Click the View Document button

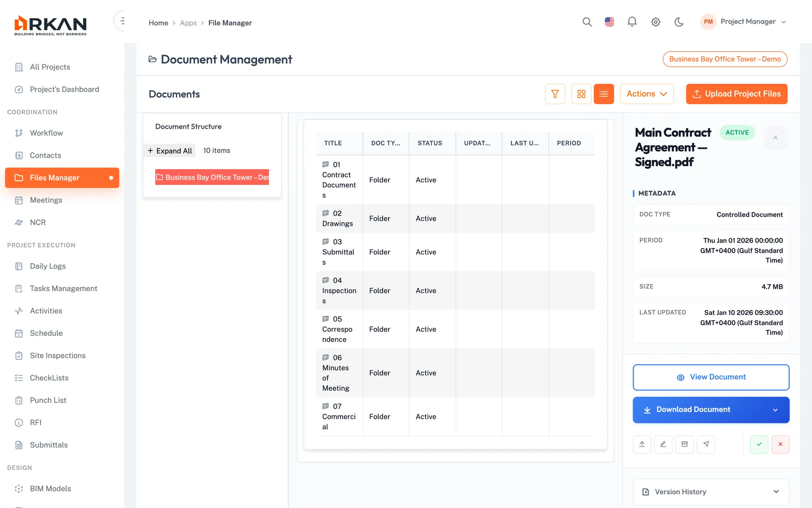711,377
